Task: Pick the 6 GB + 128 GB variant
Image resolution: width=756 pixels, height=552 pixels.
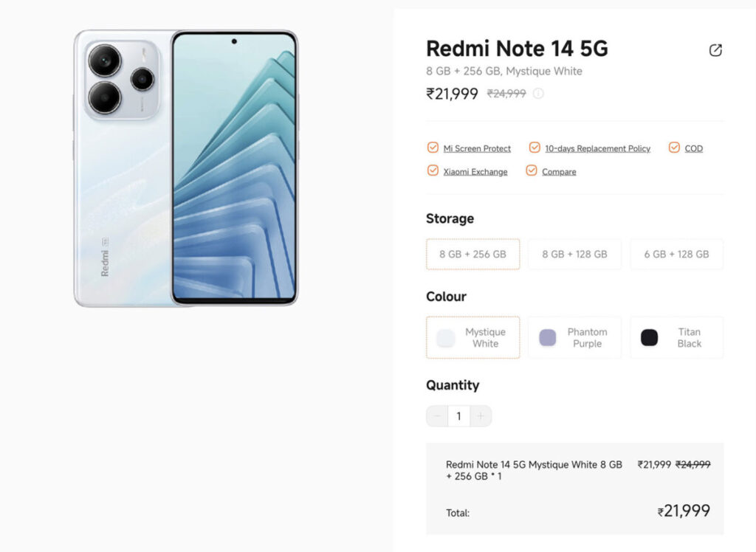Action: 676,254
